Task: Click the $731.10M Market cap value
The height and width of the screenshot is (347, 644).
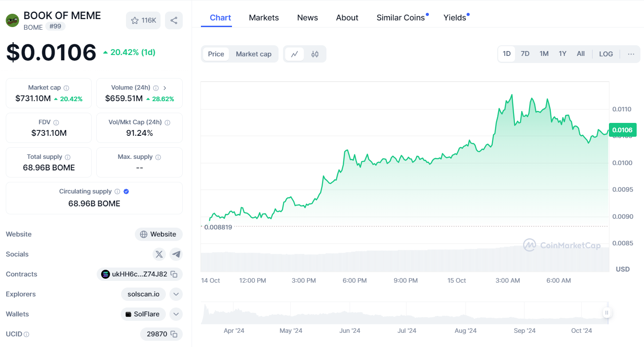Action: click(x=33, y=99)
